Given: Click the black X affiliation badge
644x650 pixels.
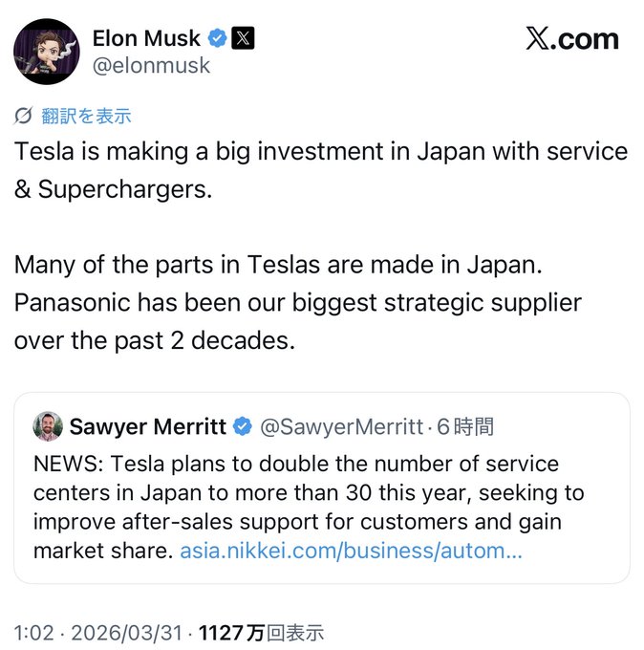Looking at the screenshot, I should (x=245, y=39).
